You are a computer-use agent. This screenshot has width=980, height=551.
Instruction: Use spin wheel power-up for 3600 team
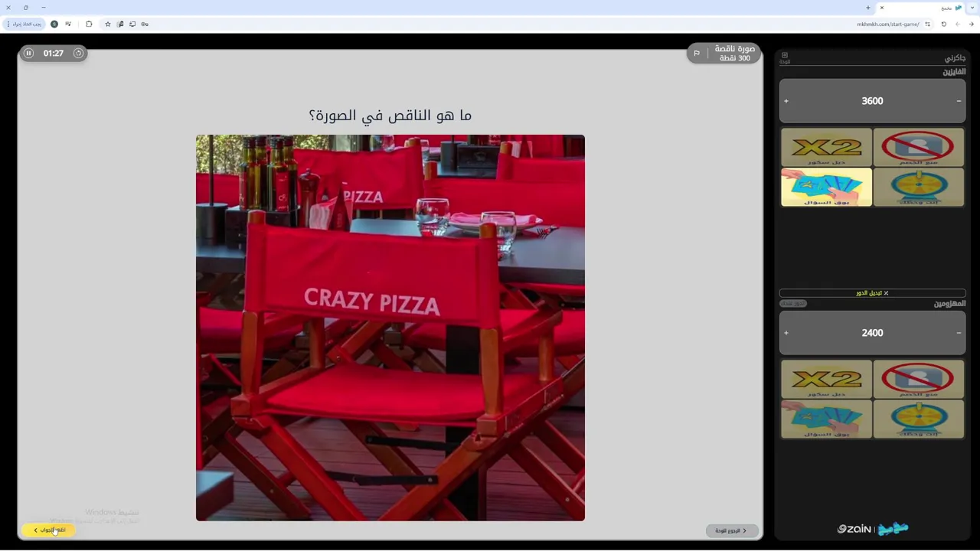coord(919,187)
